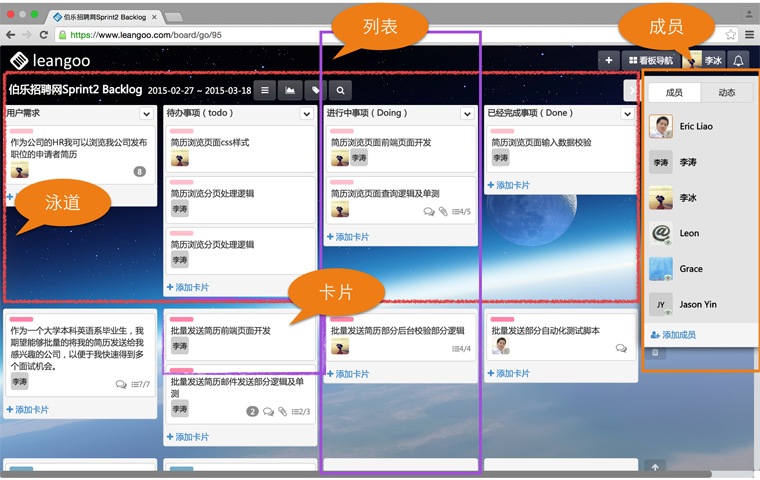Screen dimensions: 760x480
Task: Click the leangoo logo
Action: pyautogui.click(x=50, y=61)
